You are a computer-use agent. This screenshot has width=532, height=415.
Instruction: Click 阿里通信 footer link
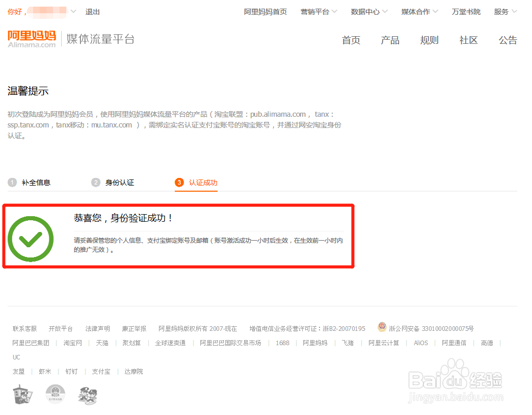click(454, 343)
